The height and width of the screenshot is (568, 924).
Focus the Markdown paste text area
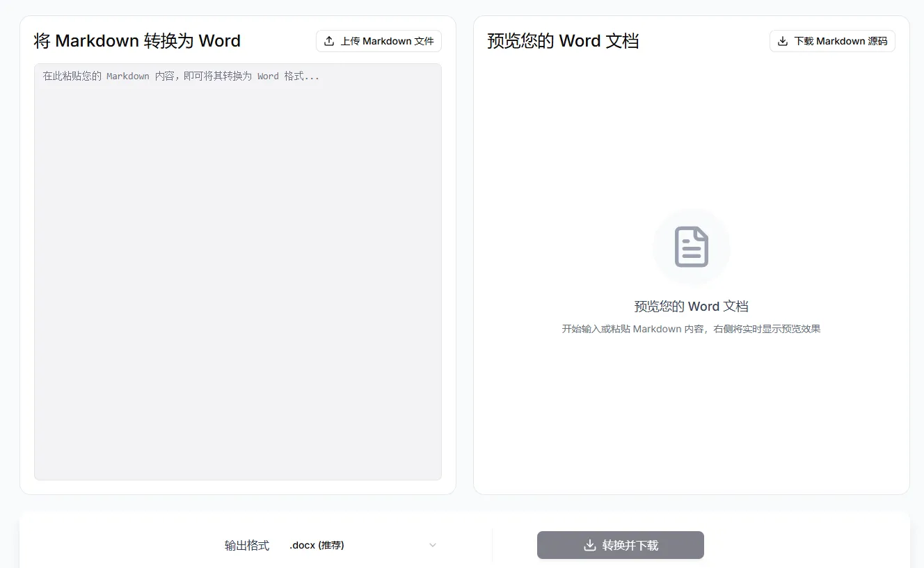tap(237, 271)
